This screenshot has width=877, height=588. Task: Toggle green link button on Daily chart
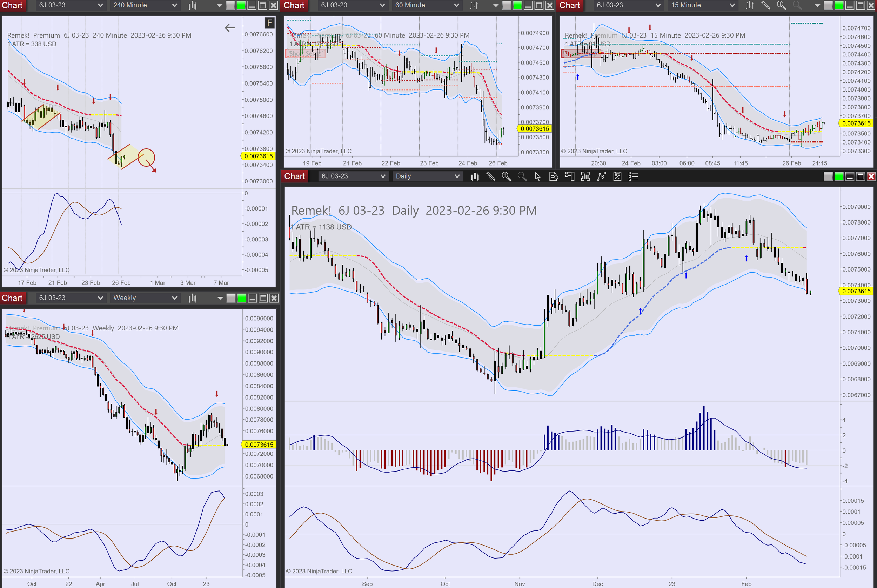(x=839, y=176)
